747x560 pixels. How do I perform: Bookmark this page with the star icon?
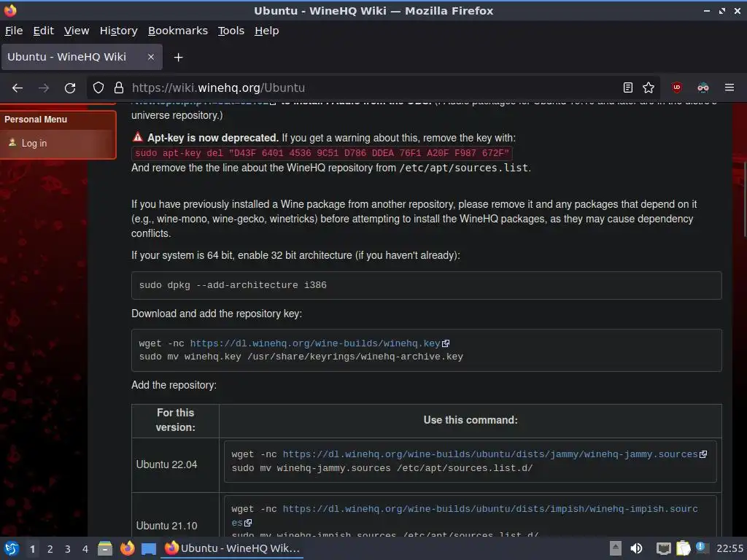[649, 87]
